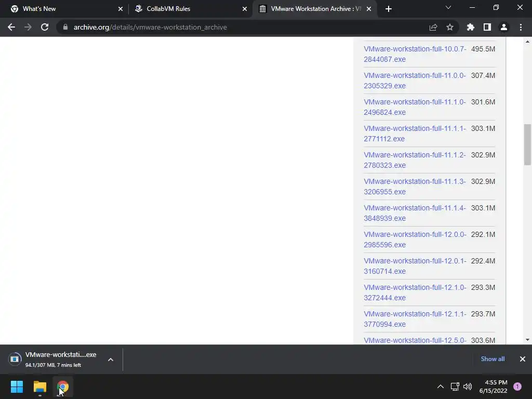This screenshot has height=399, width=532.
Task: Download VMware-workstation-full-11.1.3-3206955.exe
Action: 415,187
